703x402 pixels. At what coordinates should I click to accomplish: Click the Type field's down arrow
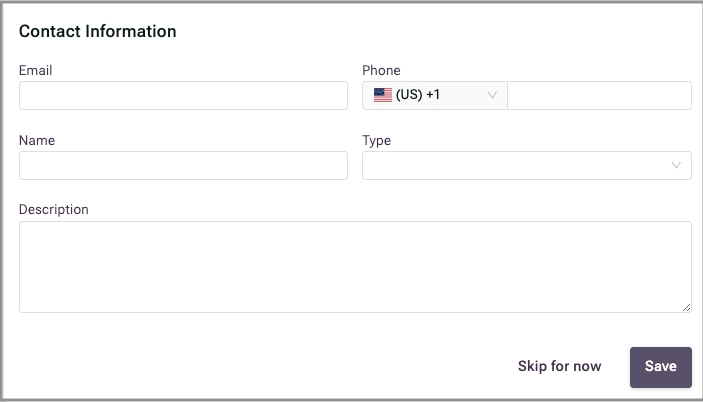[677, 166]
